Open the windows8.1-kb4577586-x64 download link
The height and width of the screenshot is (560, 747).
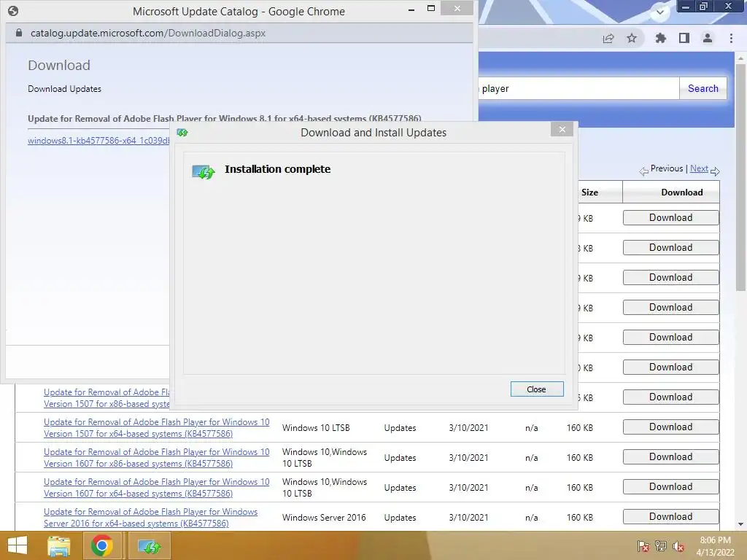click(x=98, y=141)
